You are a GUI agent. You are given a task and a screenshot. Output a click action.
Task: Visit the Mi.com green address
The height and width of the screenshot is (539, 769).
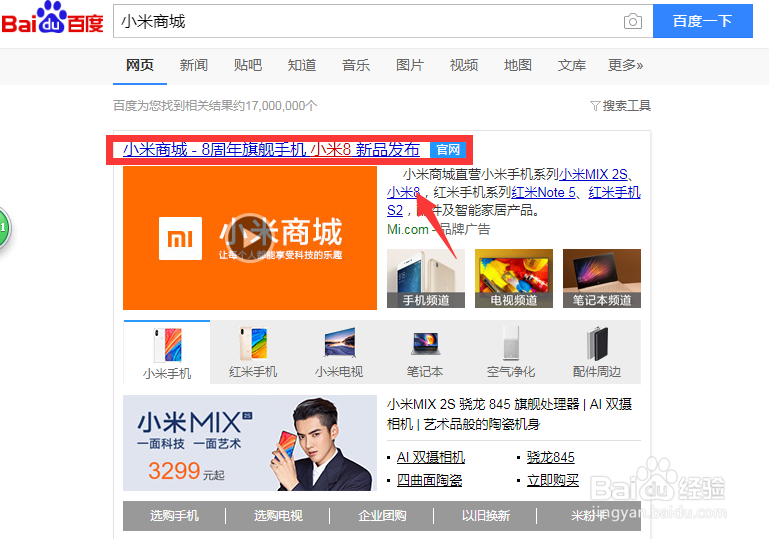pyautogui.click(x=408, y=229)
